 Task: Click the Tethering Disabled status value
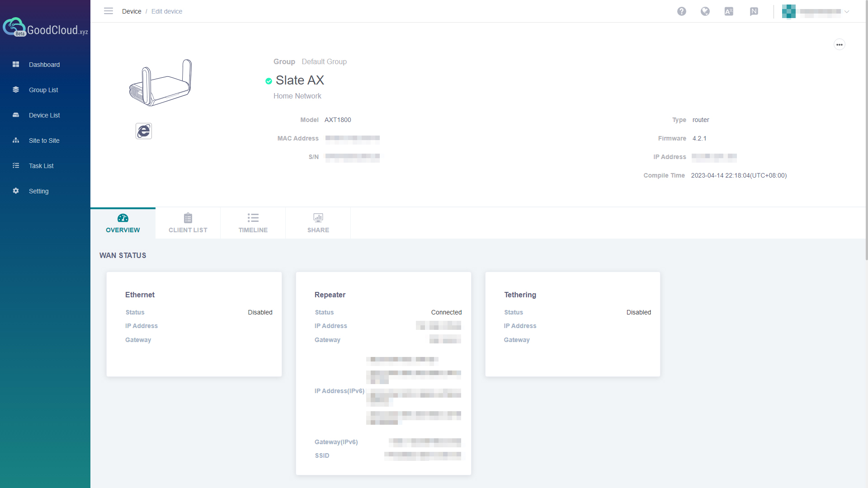coord(639,312)
